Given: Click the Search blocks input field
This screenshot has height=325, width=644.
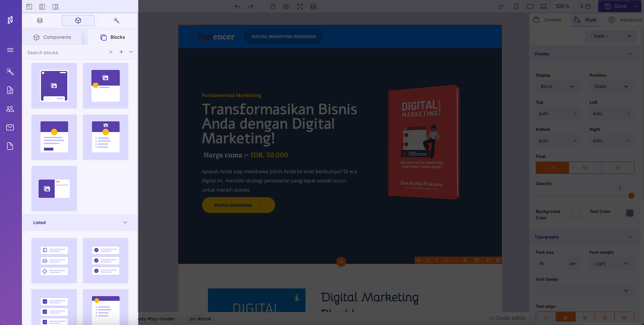Looking at the screenshot, I should pyautogui.click(x=65, y=53).
